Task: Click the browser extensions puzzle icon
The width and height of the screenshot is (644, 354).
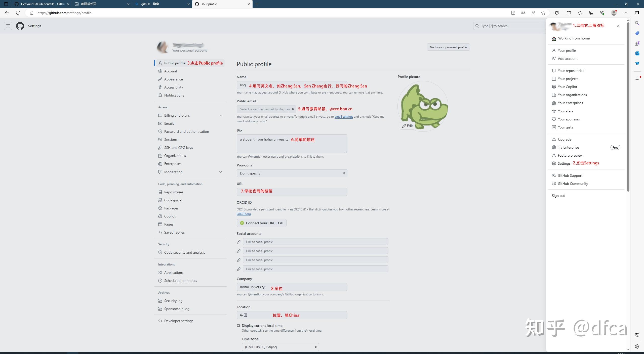Action: (557, 13)
